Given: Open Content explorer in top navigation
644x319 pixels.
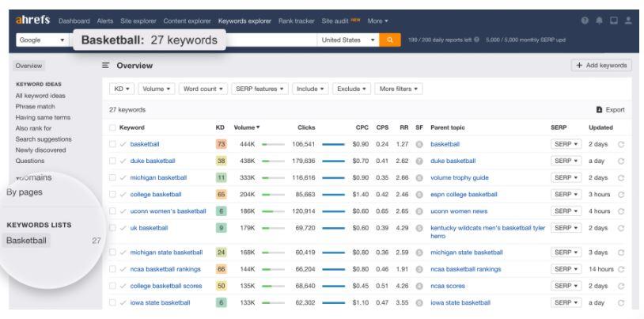Looking at the screenshot, I should coord(187,21).
